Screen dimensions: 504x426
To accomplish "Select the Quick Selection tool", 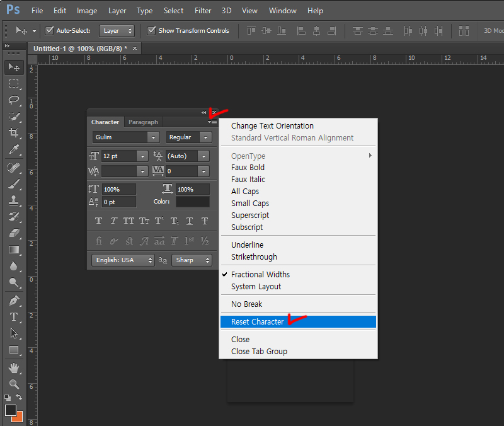I will pyautogui.click(x=14, y=117).
